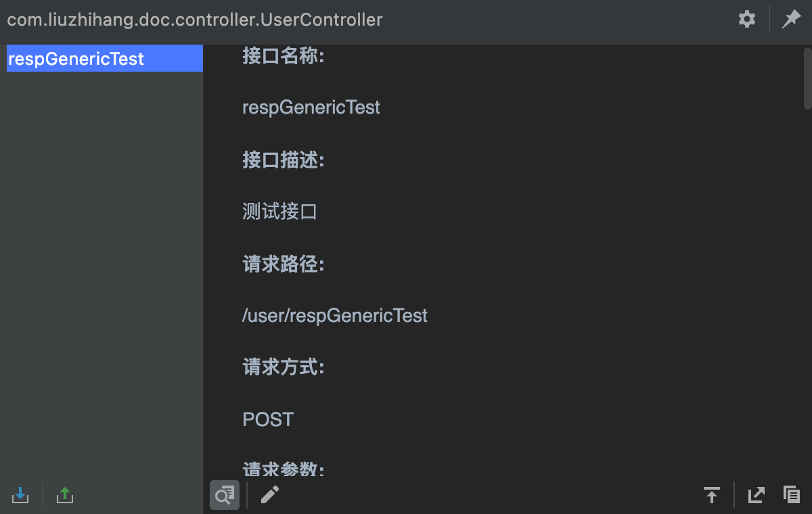
Task: Click the blue download arrow icon
Action: [x=20, y=495]
